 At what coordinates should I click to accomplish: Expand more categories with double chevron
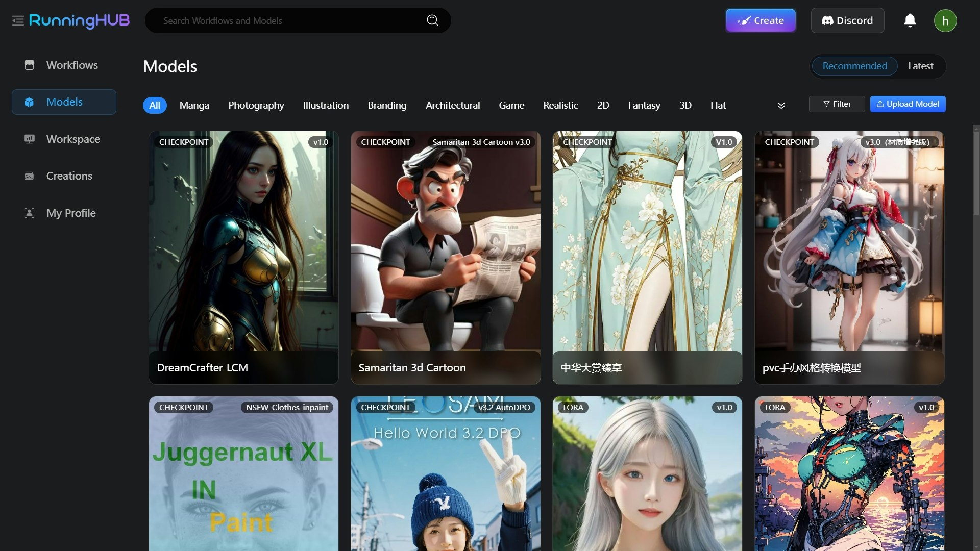[781, 106]
